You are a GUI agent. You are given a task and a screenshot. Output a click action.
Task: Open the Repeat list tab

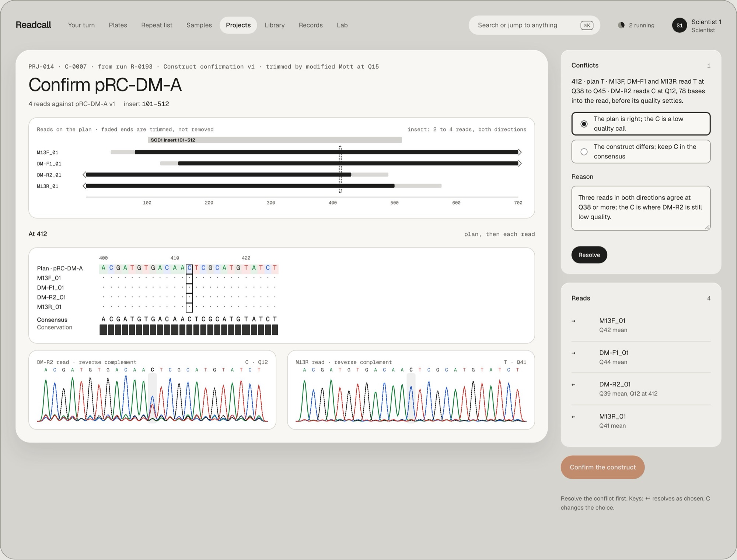pos(157,25)
